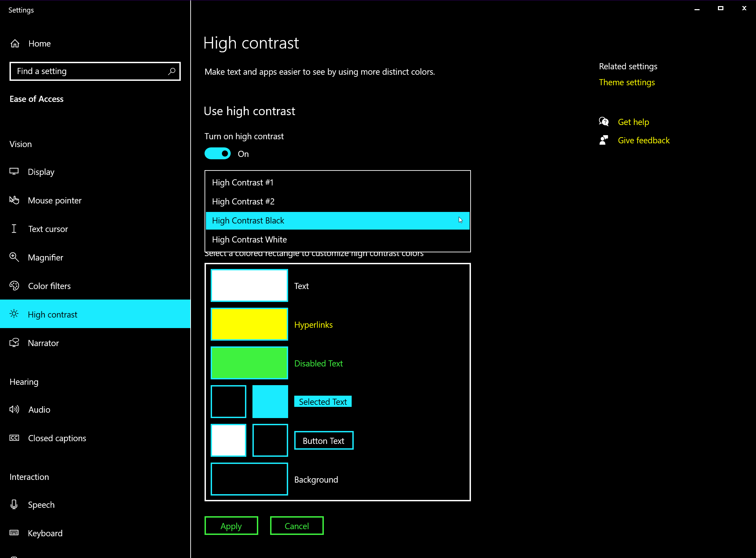756x558 pixels.
Task: Open the Theme settings link
Action: [627, 82]
